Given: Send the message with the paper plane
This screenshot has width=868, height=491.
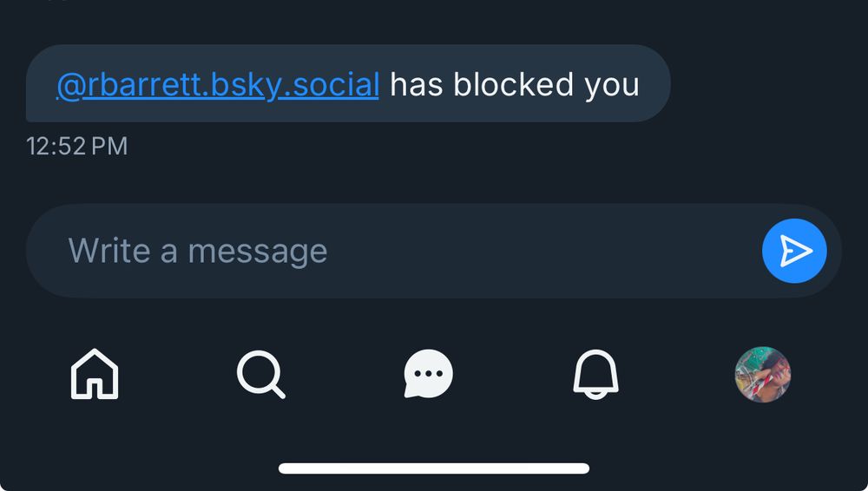Looking at the screenshot, I should 794,251.
